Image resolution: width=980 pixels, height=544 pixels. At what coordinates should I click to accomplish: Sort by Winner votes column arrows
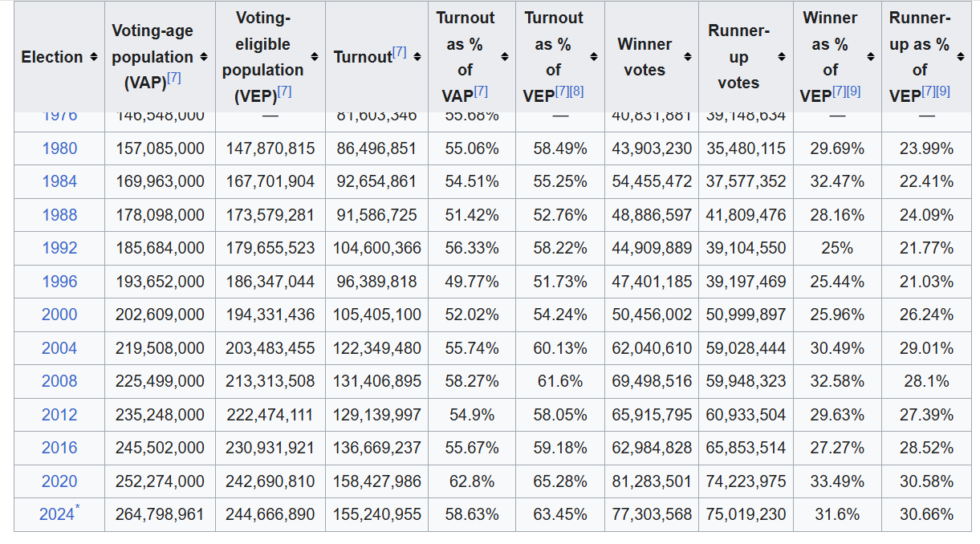688,57
